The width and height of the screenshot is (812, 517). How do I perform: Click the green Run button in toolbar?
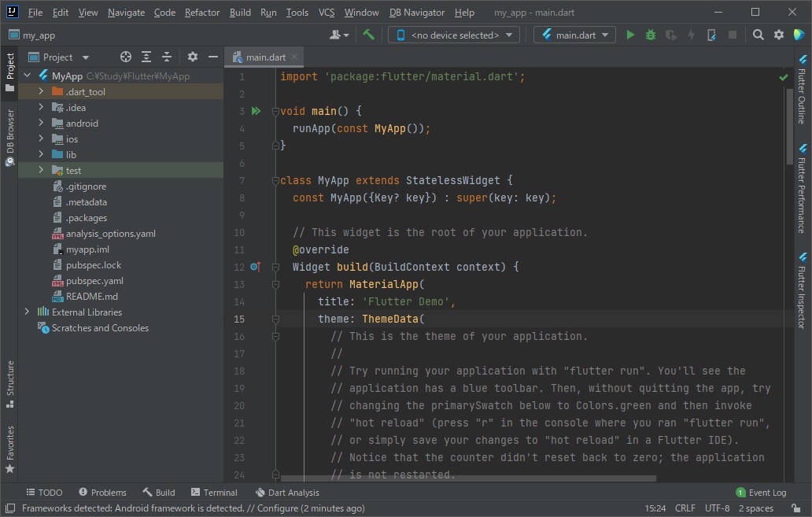629,35
